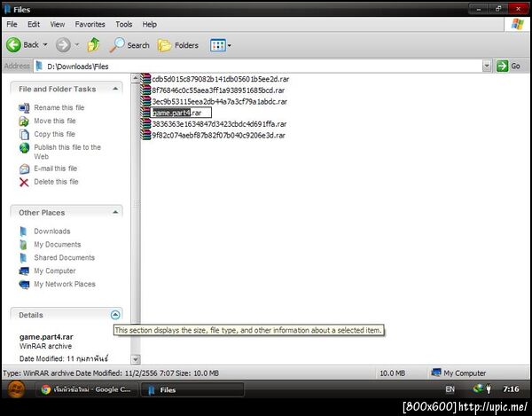Click the green Back arrow button
Viewport: 532px width, 416px height.
pyautogui.click(x=14, y=44)
